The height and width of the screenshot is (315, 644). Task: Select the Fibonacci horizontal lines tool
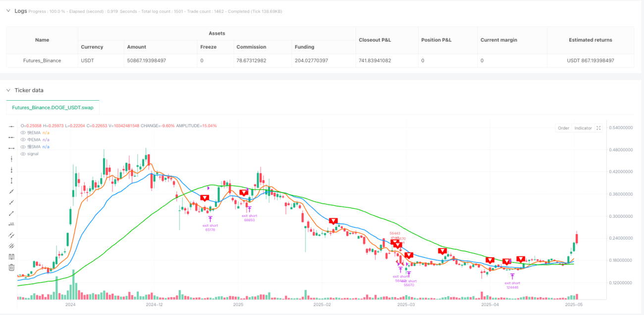pyautogui.click(x=12, y=256)
